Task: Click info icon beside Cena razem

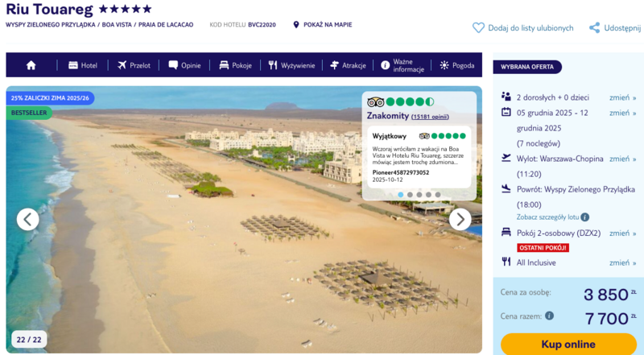Action: (x=549, y=316)
